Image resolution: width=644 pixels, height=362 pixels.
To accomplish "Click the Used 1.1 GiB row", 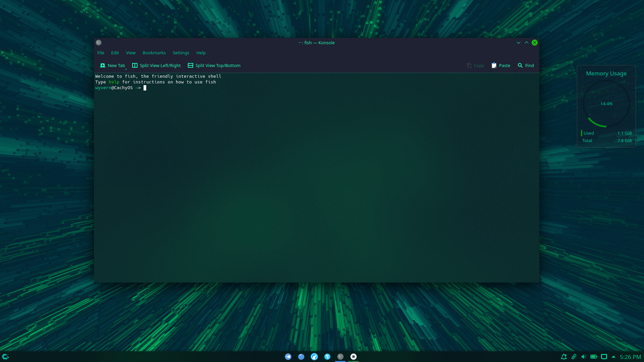I will point(606,133).
